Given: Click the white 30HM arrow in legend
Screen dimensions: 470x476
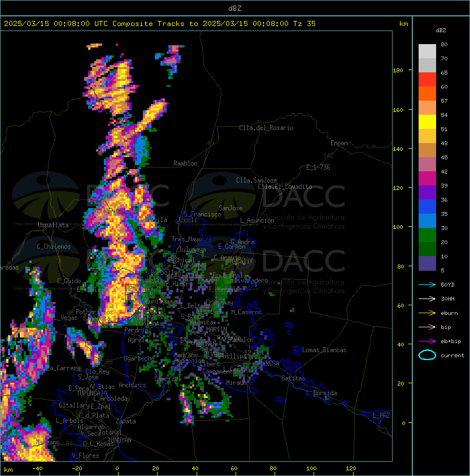Looking at the screenshot, I should click(x=427, y=298).
